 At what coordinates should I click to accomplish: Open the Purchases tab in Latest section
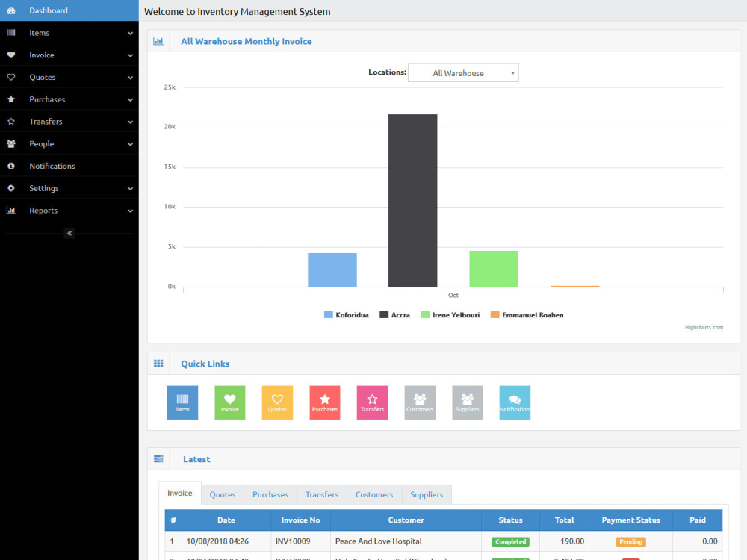click(x=270, y=494)
